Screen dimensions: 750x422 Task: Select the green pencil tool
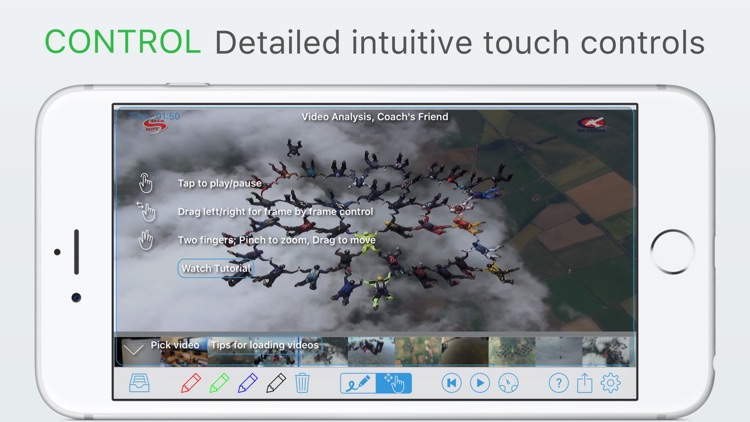219,383
